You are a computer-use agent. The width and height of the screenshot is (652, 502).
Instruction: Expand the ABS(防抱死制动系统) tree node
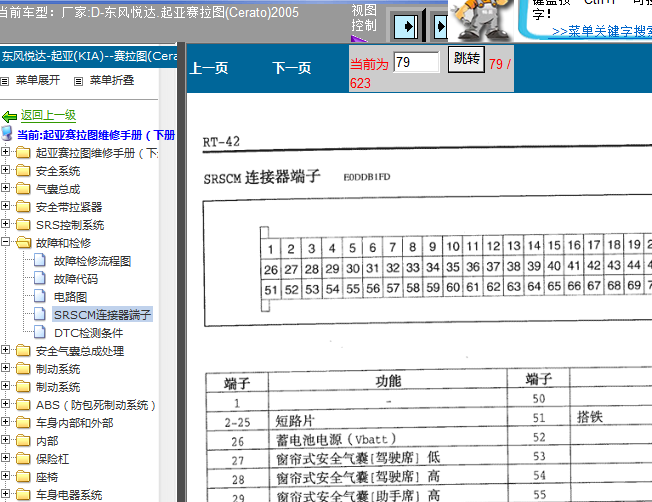pyautogui.click(x=5, y=403)
